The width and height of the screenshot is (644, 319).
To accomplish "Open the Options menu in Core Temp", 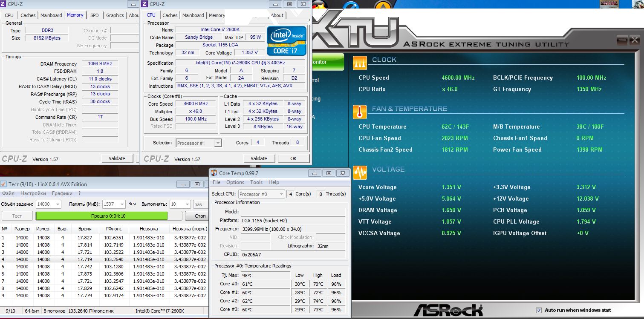I will [235, 182].
